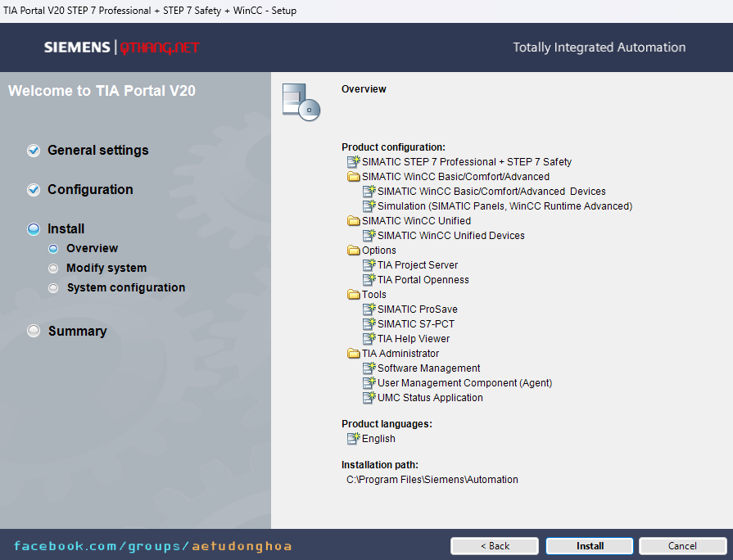733x560 pixels.
Task: Expand the SIMATIC WinCC Unified folder
Action: tap(353, 221)
